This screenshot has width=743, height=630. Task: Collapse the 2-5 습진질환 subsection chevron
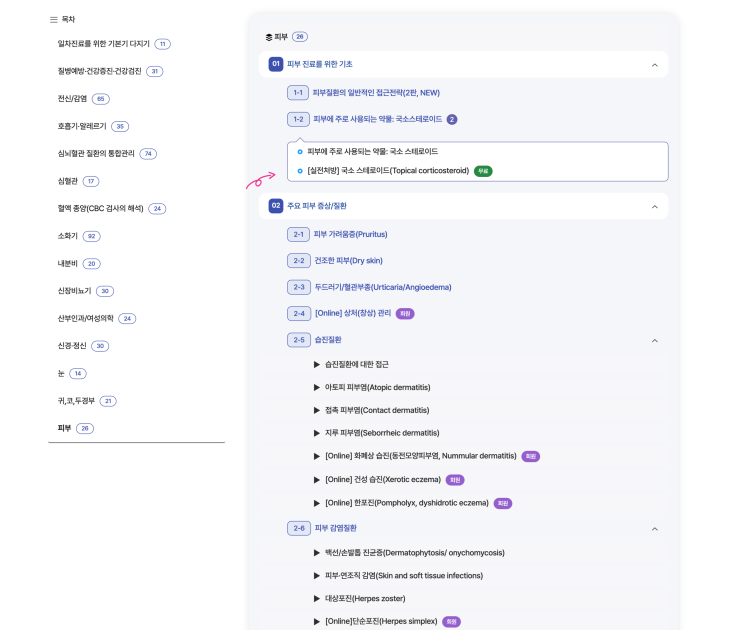(654, 341)
